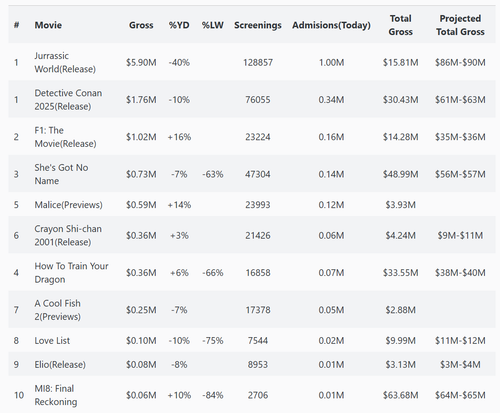Click She's Got No Name title
500x413 pixels.
click(61, 174)
